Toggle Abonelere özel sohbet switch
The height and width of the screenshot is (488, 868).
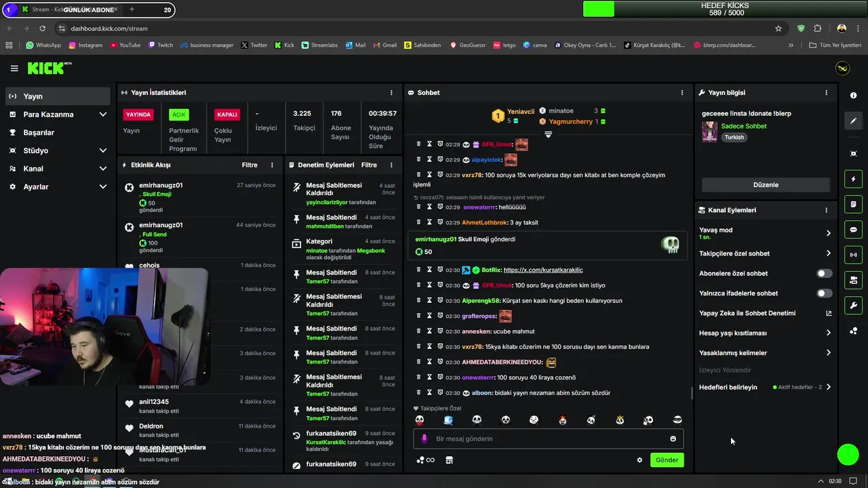click(x=824, y=274)
